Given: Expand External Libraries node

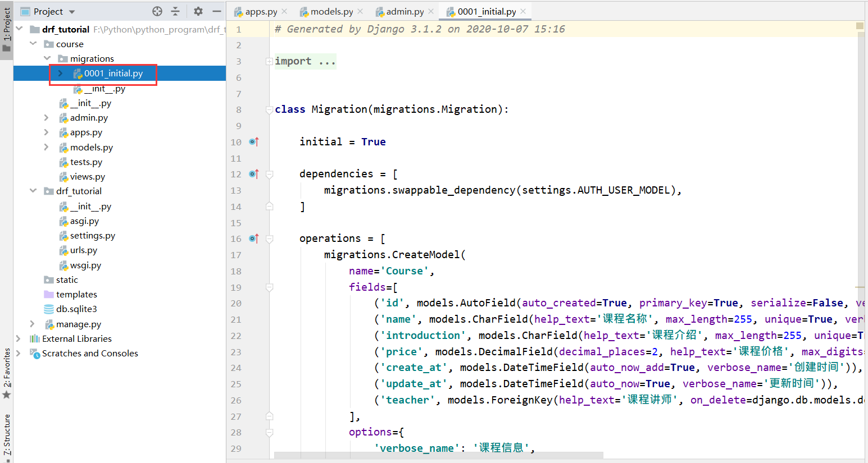Looking at the screenshot, I should (19, 338).
